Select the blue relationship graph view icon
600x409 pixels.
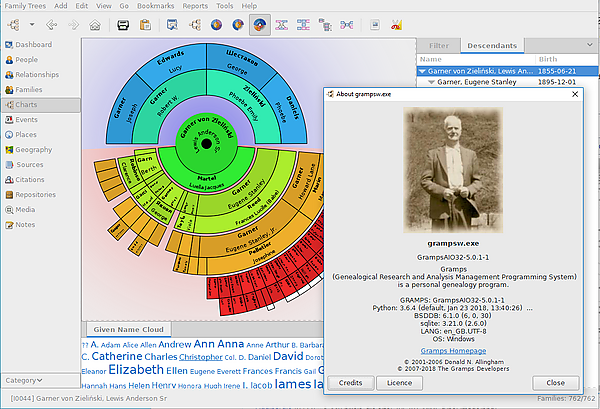303,25
